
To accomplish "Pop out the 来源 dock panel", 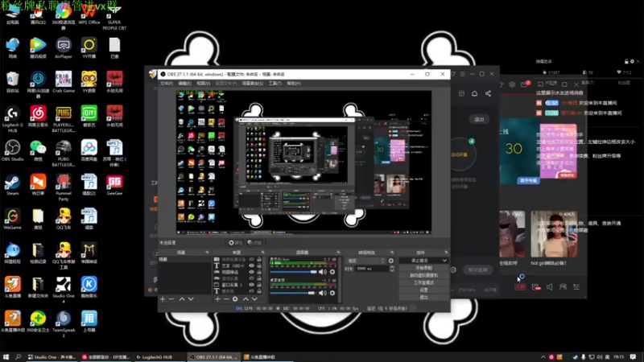I will click(x=263, y=252).
